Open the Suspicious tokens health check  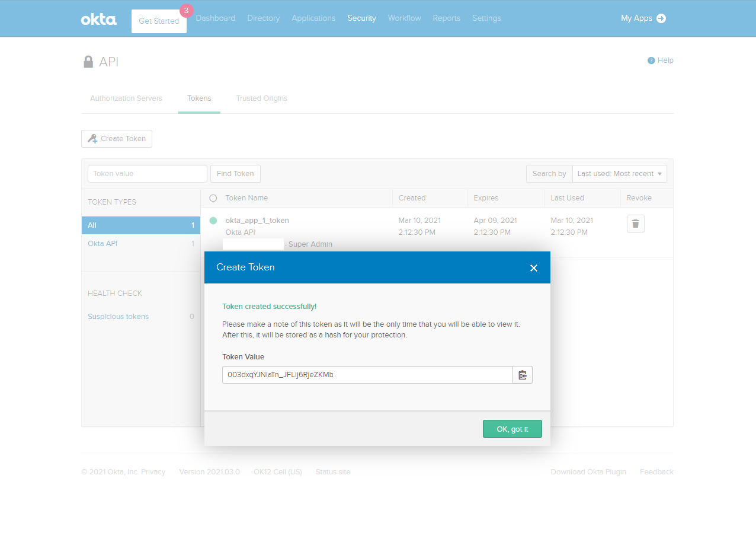pyautogui.click(x=118, y=317)
